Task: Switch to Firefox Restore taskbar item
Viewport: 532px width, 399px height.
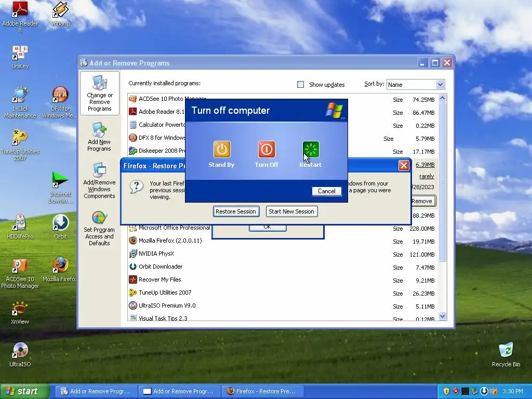Action: click(262, 391)
